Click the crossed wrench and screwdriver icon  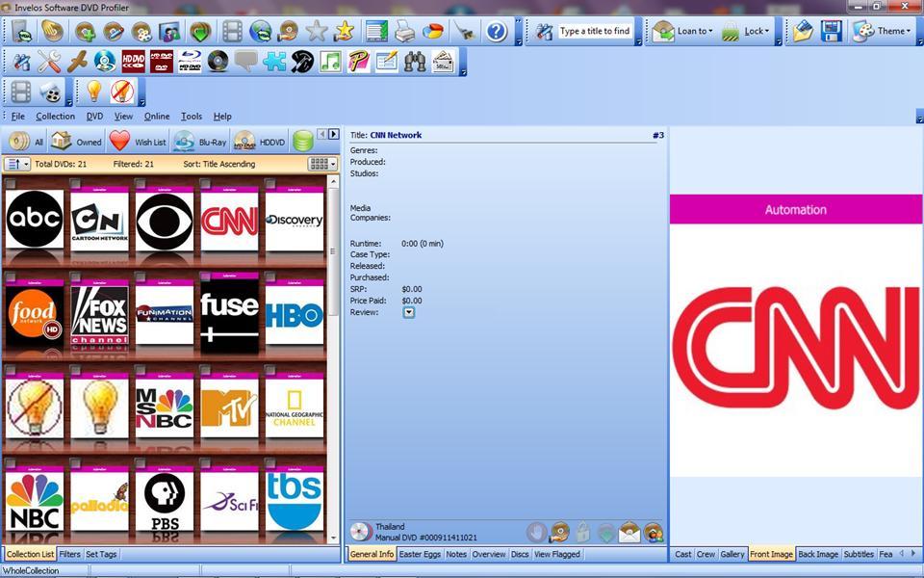pyautogui.click(x=49, y=62)
